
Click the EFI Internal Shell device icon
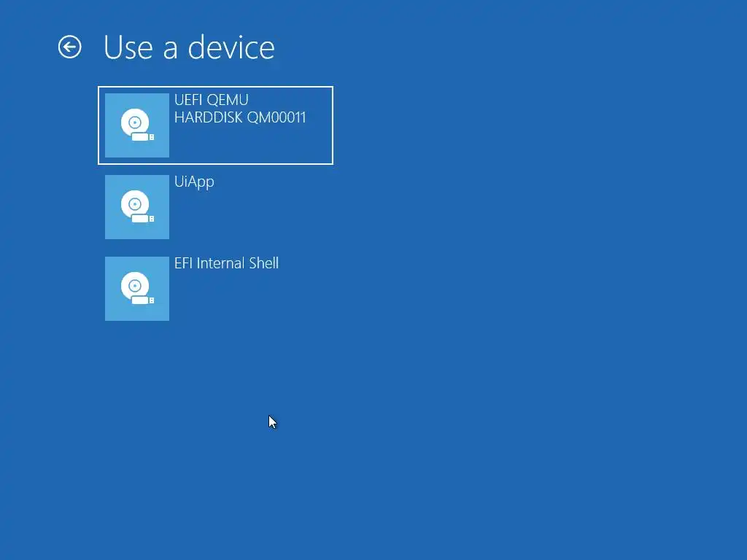[137, 289]
